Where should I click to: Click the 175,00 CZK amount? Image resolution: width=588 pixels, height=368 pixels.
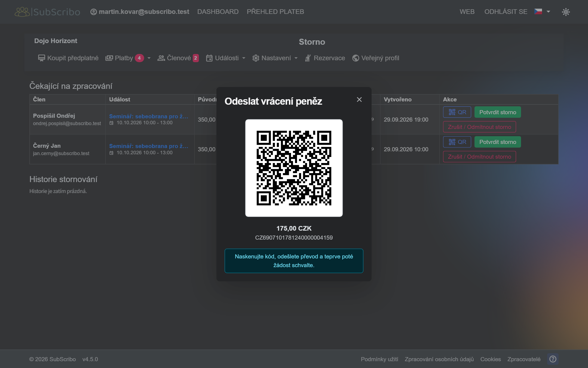pyautogui.click(x=294, y=228)
